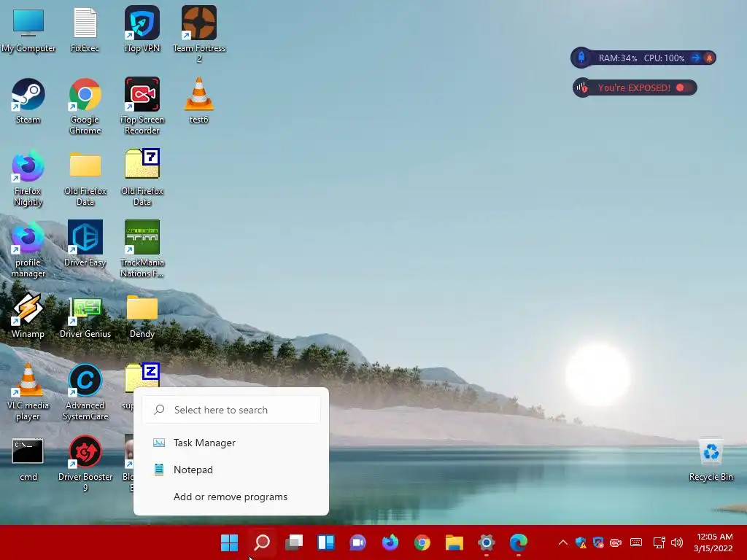747x560 pixels.
Task: Open Microsoft Edge from the taskbar
Action: point(519,542)
